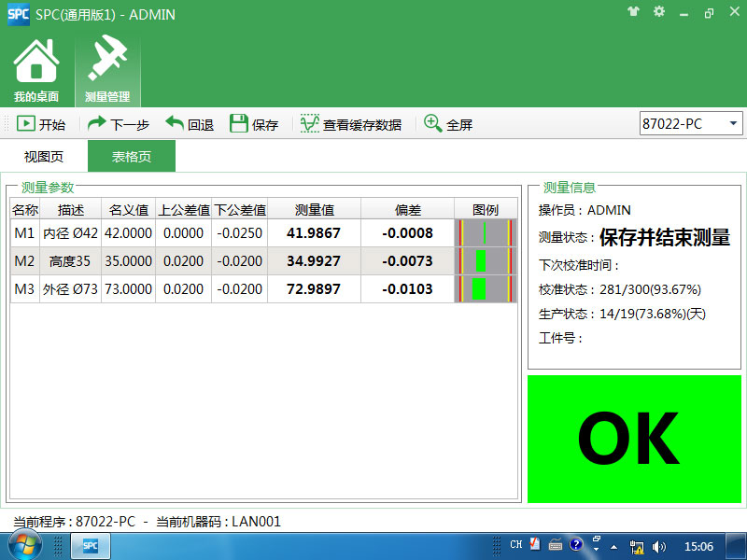Click SPC app button on the taskbar
The height and width of the screenshot is (560, 747).
click(x=91, y=546)
